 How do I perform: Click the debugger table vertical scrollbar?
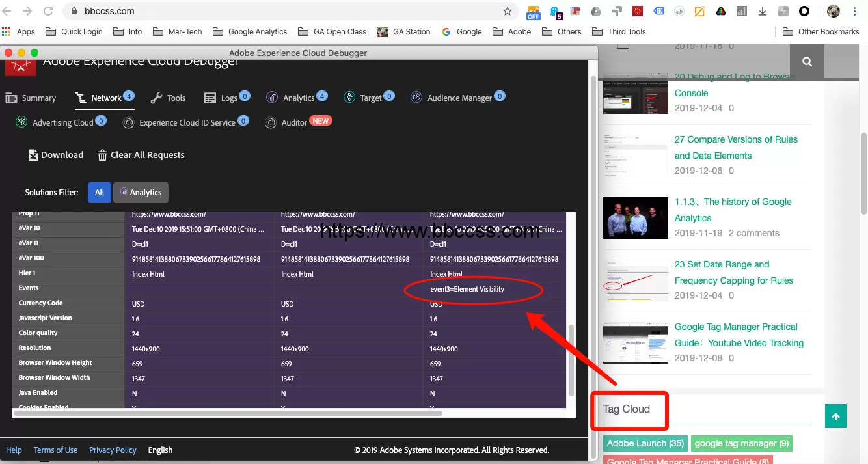coord(571,360)
